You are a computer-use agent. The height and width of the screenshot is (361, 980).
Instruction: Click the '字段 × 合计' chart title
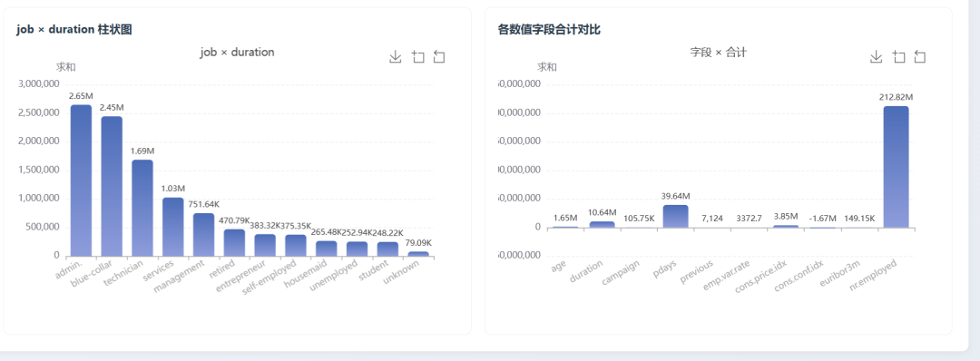pos(718,52)
